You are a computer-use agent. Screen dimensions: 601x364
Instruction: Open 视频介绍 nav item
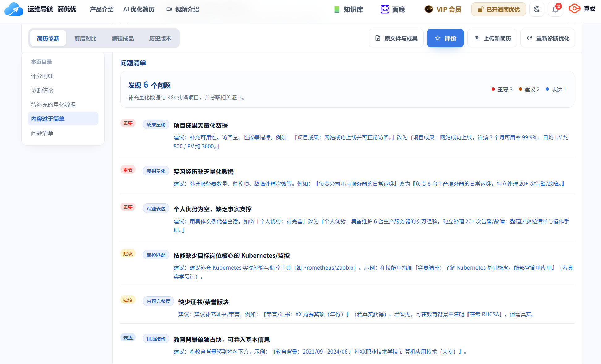183,10
